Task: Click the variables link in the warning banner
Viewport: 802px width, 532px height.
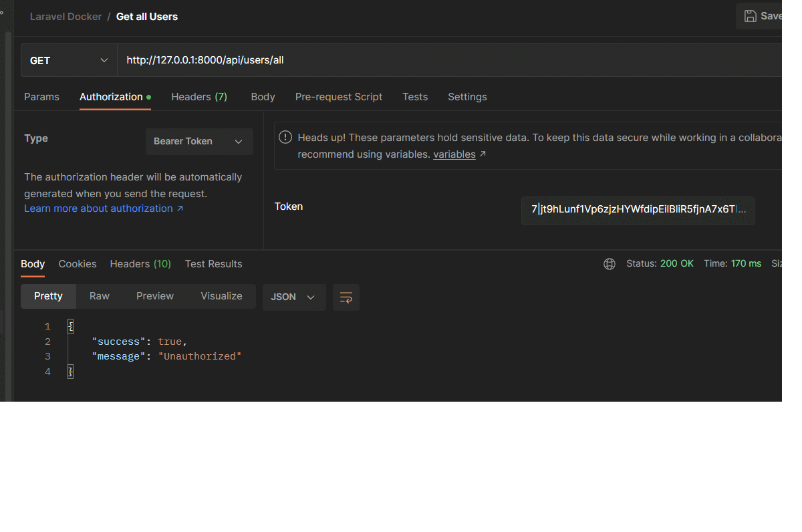Action: click(x=454, y=154)
